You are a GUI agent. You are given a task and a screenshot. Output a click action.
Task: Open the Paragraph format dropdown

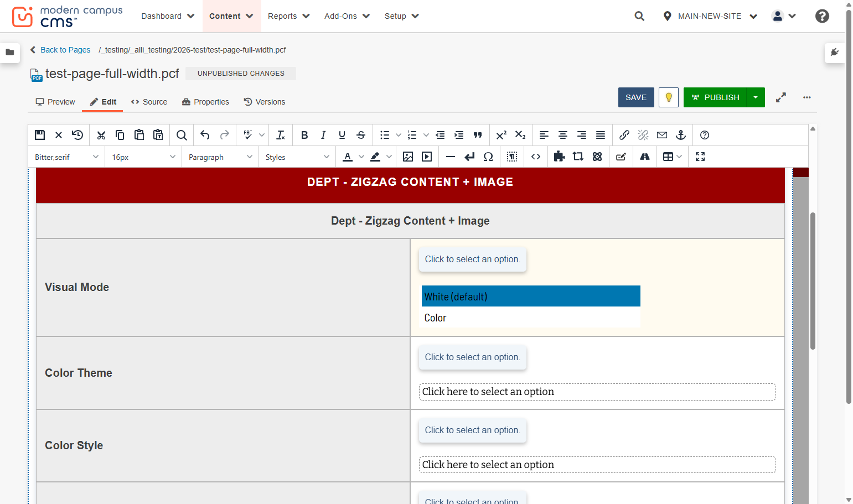click(x=220, y=157)
